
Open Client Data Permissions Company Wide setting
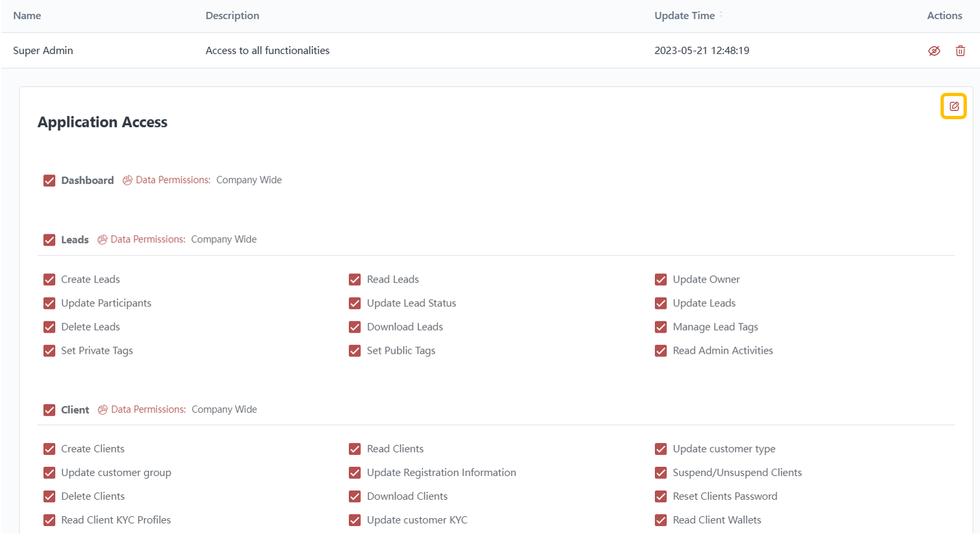[x=224, y=410]
